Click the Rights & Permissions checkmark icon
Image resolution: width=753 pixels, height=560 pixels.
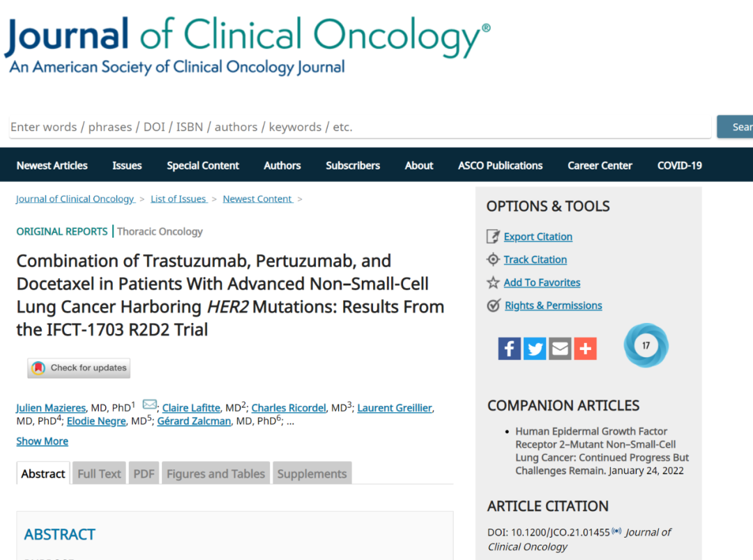tap(493, 305)
